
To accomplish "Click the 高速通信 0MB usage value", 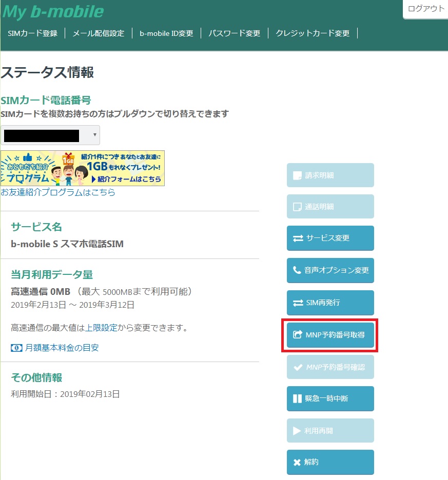I will pos(41,291).
